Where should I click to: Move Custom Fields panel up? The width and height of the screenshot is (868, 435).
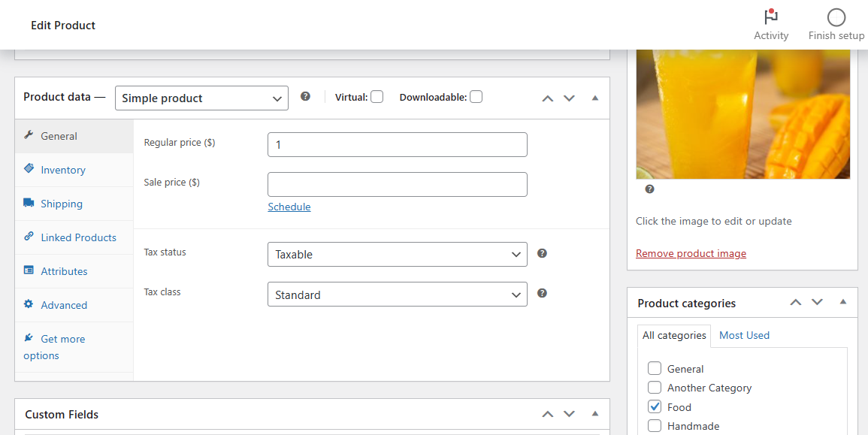click(x=548, y=414)
